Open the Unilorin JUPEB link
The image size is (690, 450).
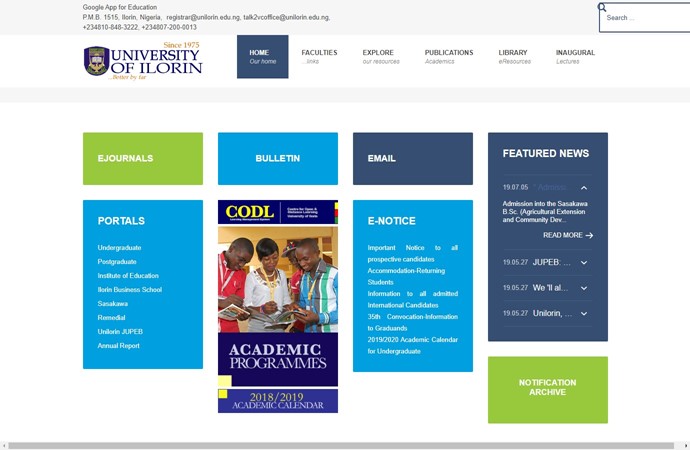click(x=120, y=332)
